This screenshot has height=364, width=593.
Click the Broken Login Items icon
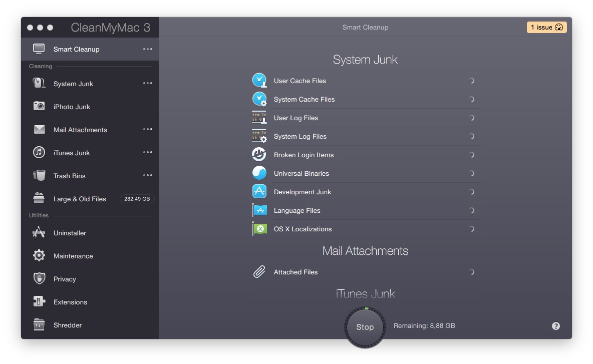pyautogui.click(x=259, y=155)
